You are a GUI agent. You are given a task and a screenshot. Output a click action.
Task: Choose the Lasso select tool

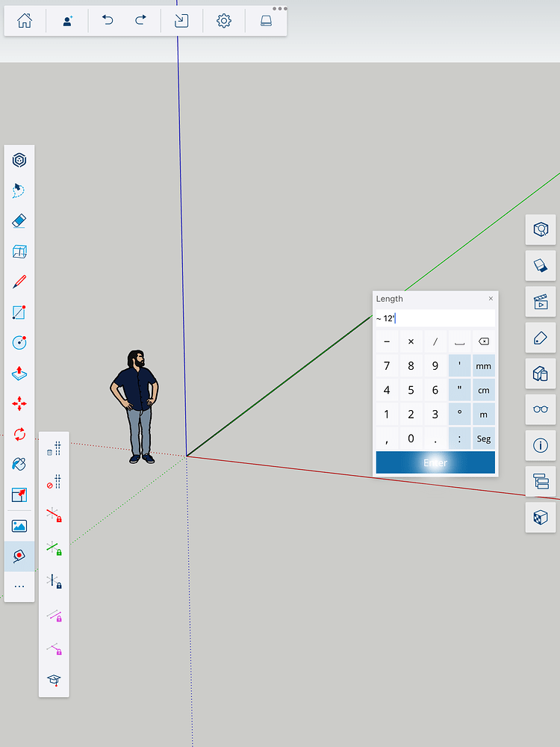click(19, 190)
